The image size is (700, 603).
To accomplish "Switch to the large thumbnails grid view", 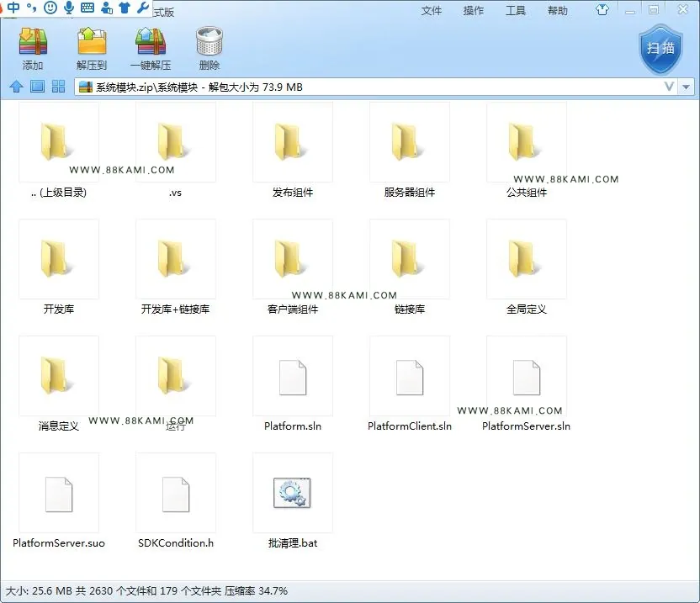I will point(59,86).
